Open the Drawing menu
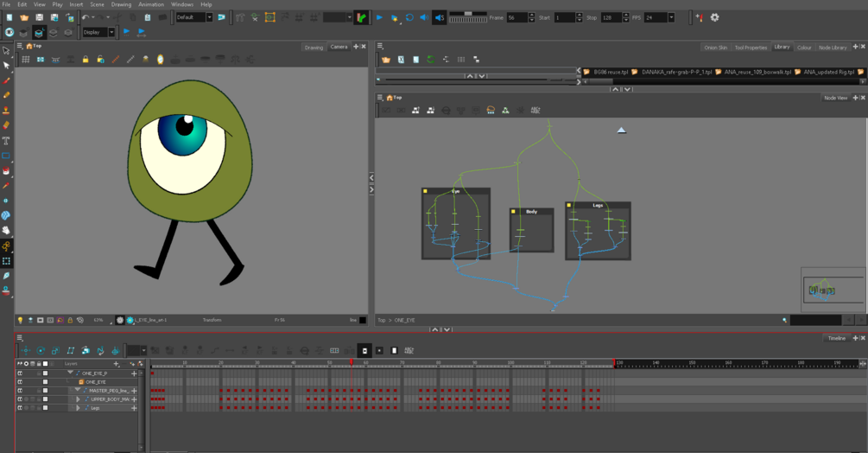This screenshot has width=868, height=453. coord(121,4)
